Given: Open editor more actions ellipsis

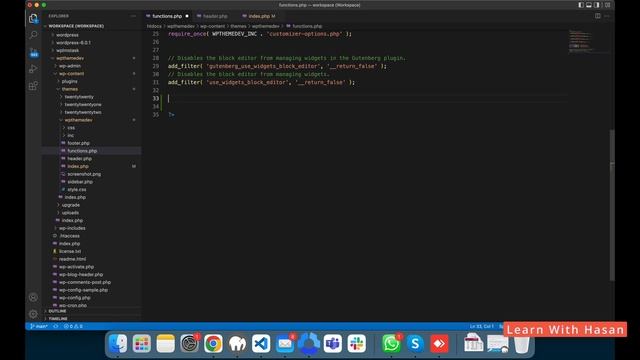Looking at the screenshot, I should [x=607, y=16].
